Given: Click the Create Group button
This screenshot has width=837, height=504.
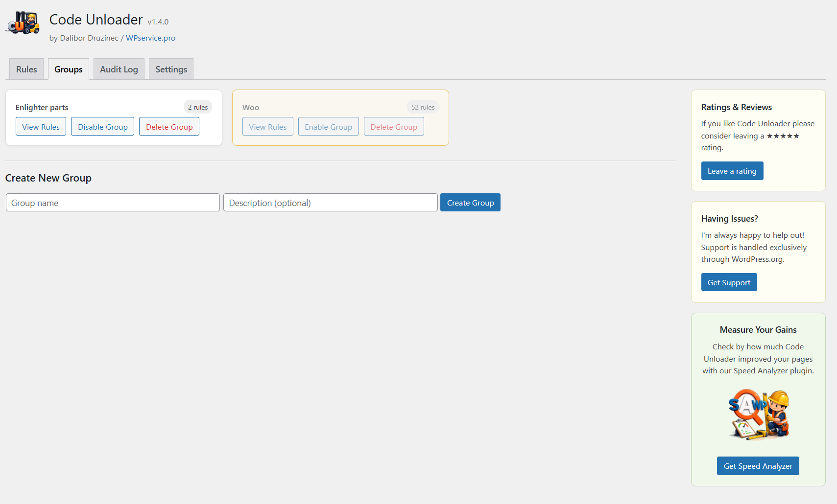Looking at the screenshot, I should pos(470,202).
